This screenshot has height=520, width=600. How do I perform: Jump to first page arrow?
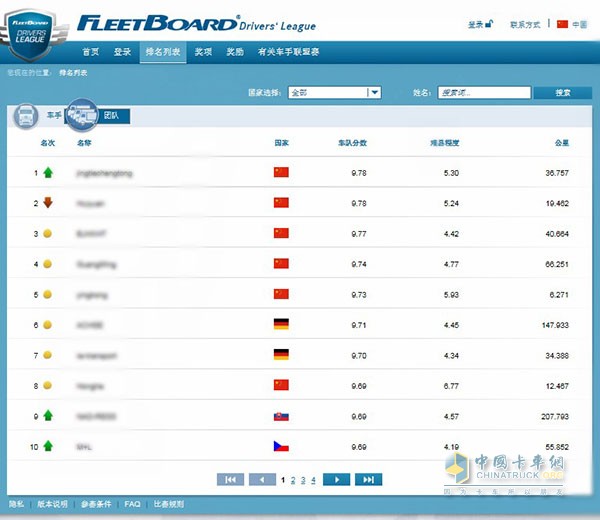(229, 480)
